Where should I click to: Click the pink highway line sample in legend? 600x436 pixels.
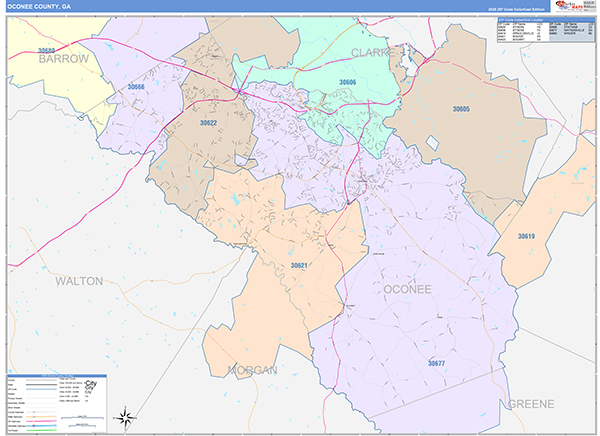(x=41, y=421)
